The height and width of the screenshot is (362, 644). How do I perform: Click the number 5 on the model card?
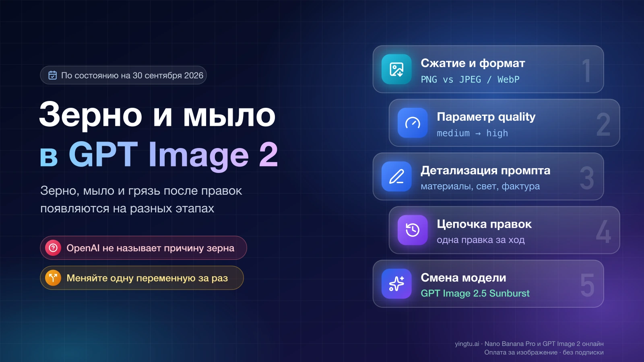[587, 285]
